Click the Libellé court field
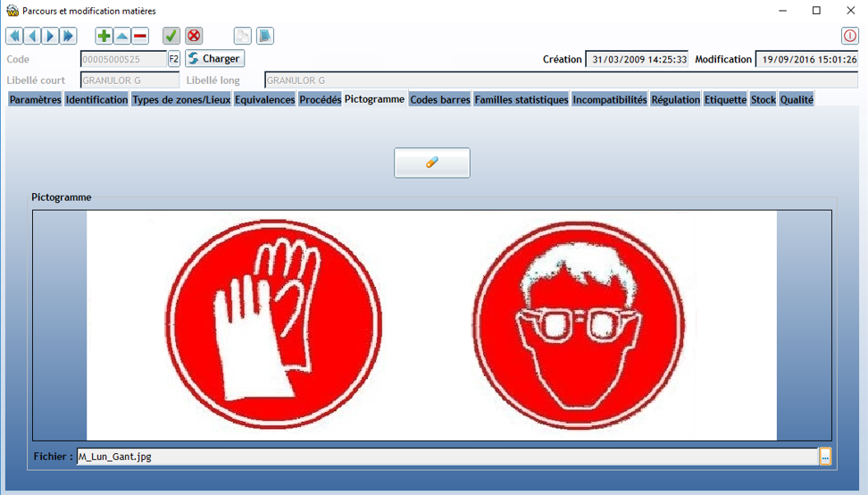Viewport: 868px width, 495px height. 129,80
